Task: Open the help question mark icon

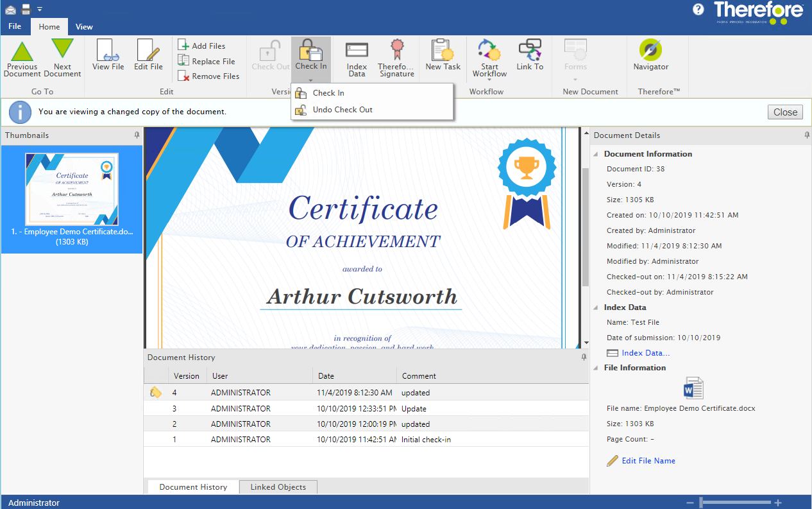Action: (698, 10)
